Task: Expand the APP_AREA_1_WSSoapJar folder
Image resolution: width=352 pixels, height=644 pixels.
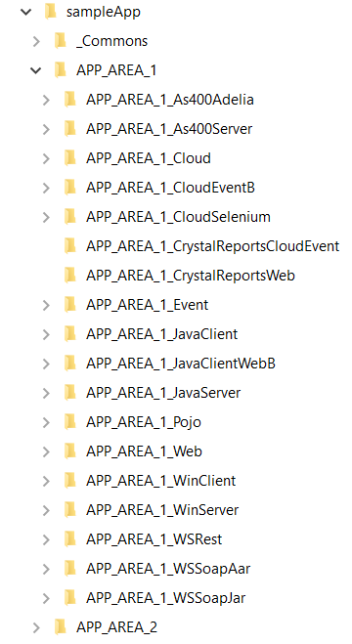Action: [x=46, y=598]
